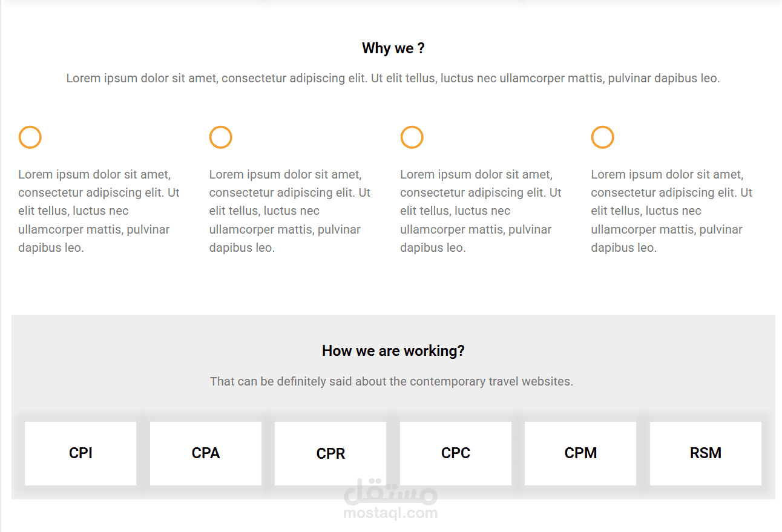The image size is (782, 532).
Task: Click the orange circle icon in the third column
Action: (x=412, y=137)
